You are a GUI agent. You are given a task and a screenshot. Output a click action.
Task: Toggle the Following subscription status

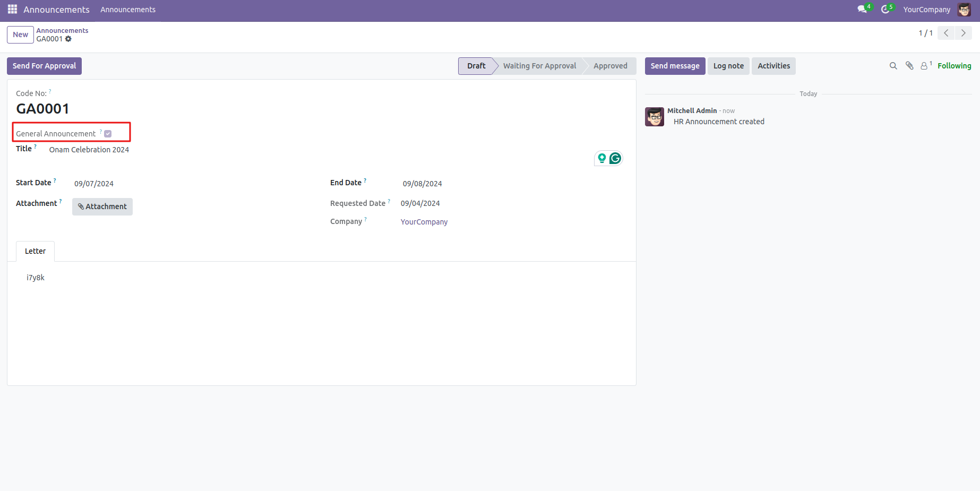954,66
